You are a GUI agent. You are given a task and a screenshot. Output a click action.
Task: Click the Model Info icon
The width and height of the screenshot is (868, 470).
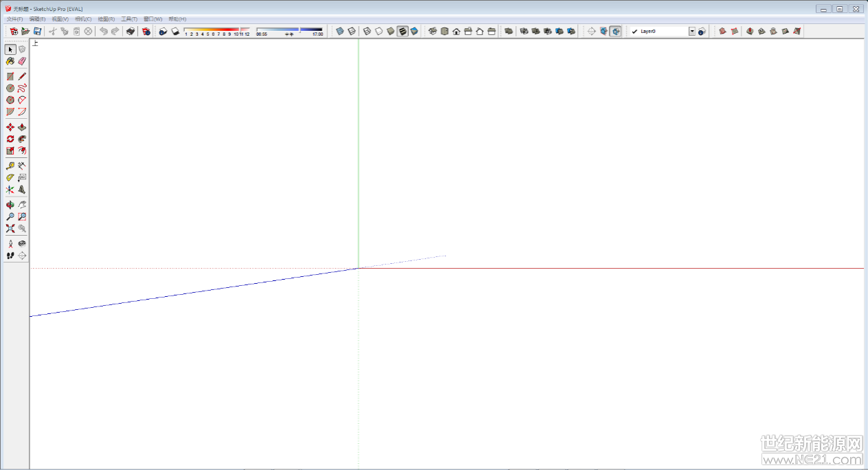pyautogui.click(x=146, y=31)
